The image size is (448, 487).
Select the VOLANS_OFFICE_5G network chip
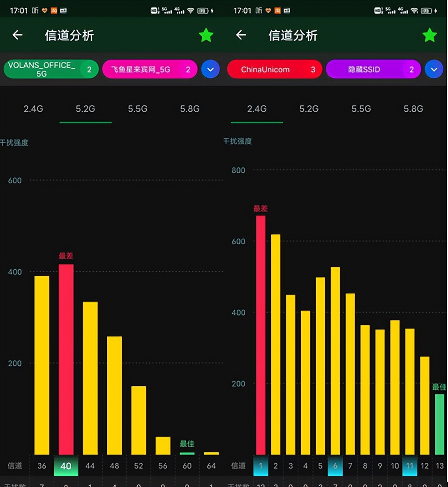(x=50, y=69)
